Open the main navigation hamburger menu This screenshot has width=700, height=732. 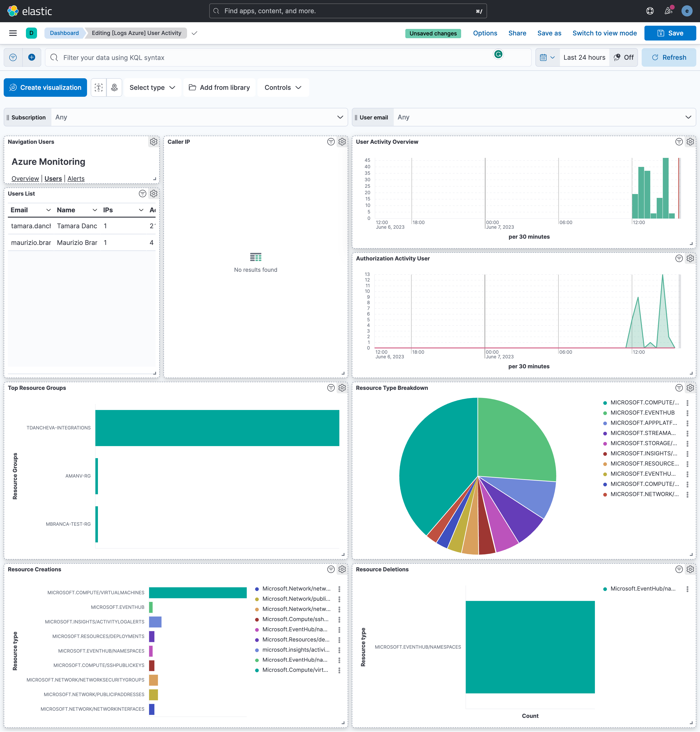(x=13, y=33)
